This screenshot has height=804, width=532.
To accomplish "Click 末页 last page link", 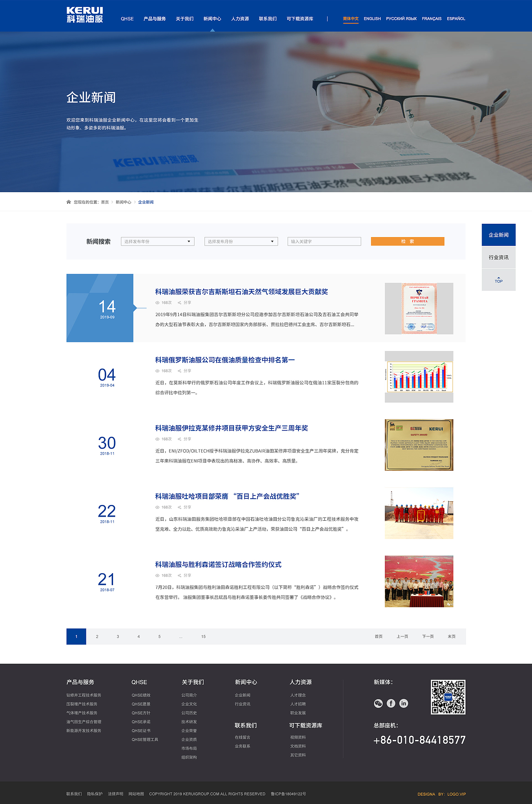I will point(452,637).
